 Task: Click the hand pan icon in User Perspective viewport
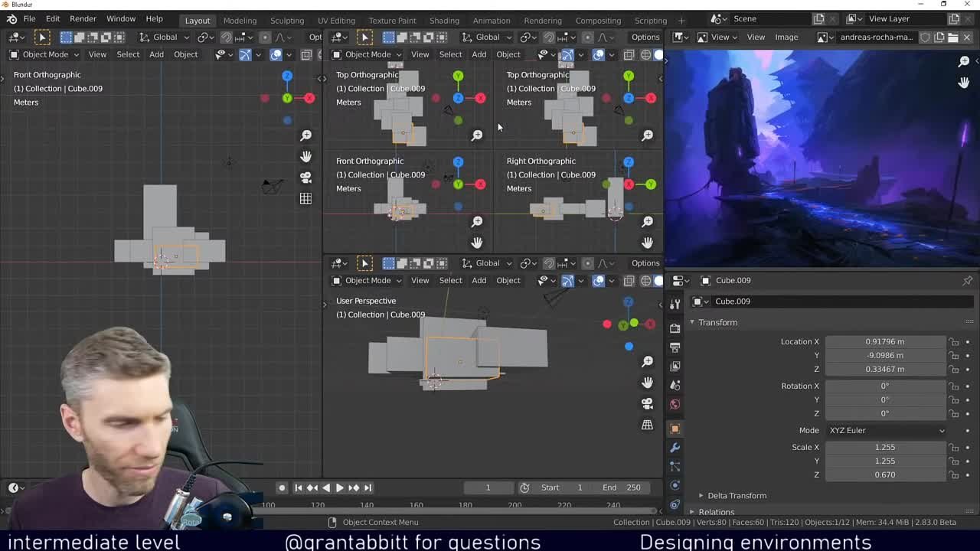tap(647, 381)
